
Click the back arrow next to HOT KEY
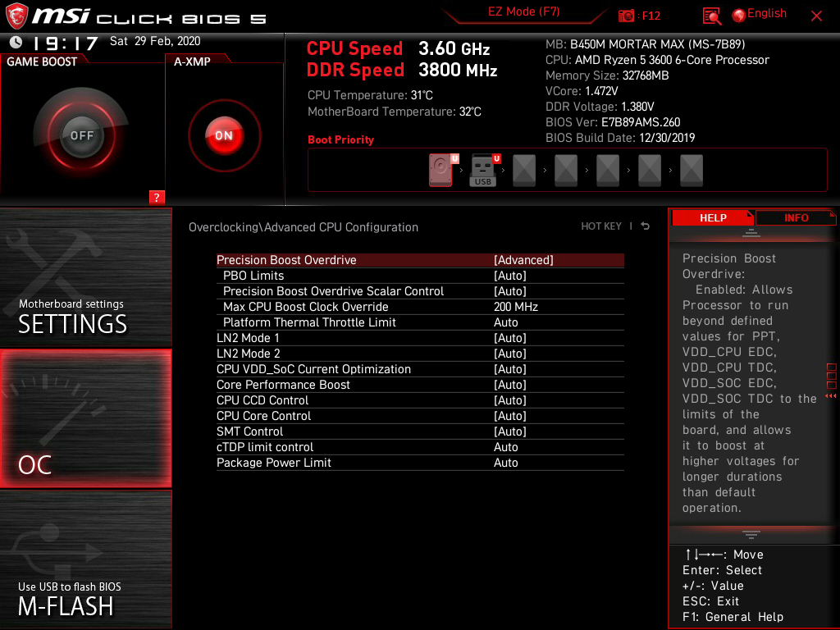646,226
